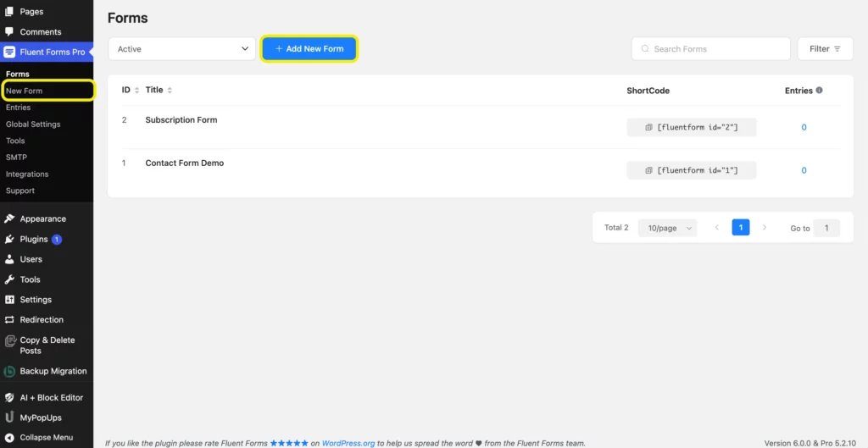Click the Plugins update count badge
The image size is (868, 448).
tap(57, 240)
